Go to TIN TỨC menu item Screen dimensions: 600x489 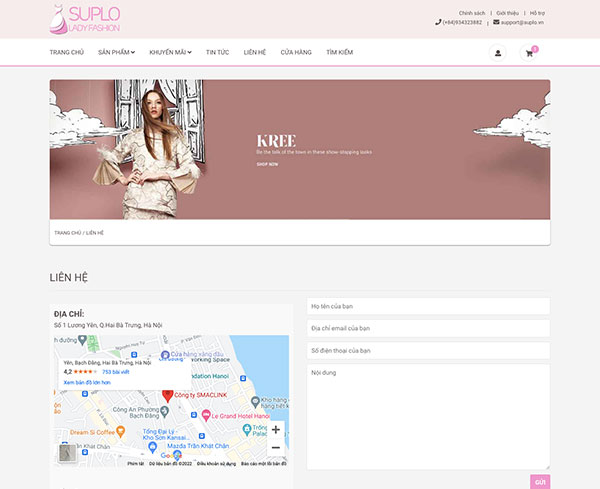217,52
